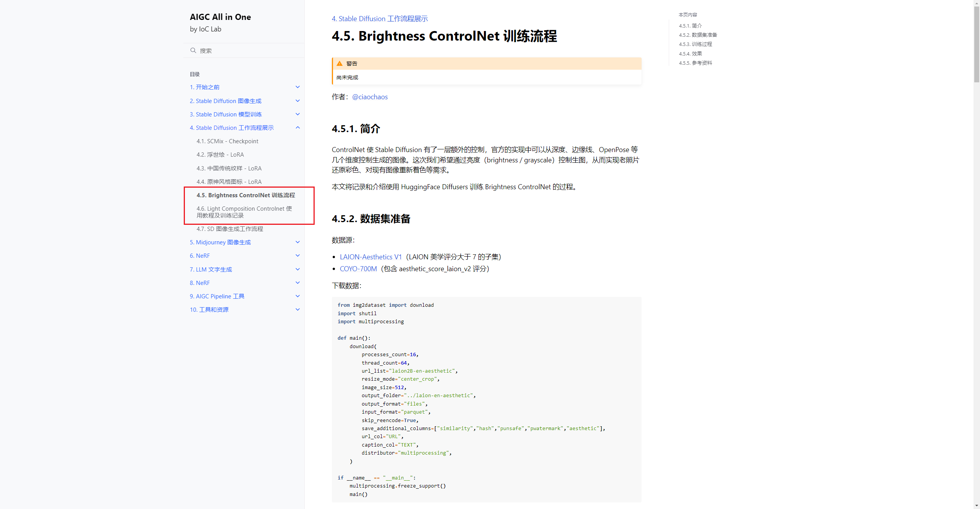Expand the AIGC Pipeline 工具 chevron
The image size is (980, 509).
coord(297,296)
